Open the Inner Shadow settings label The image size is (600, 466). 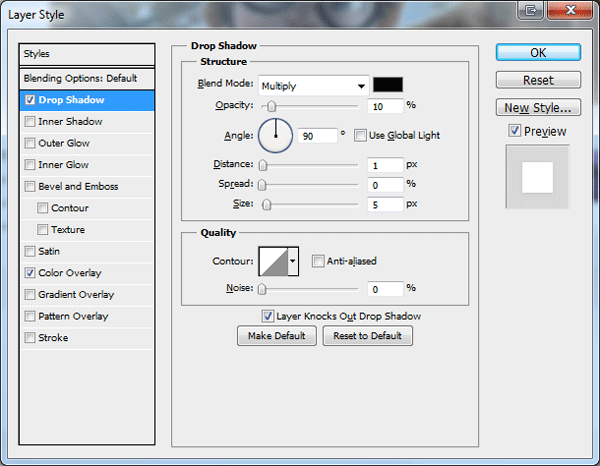pos(70,122)
